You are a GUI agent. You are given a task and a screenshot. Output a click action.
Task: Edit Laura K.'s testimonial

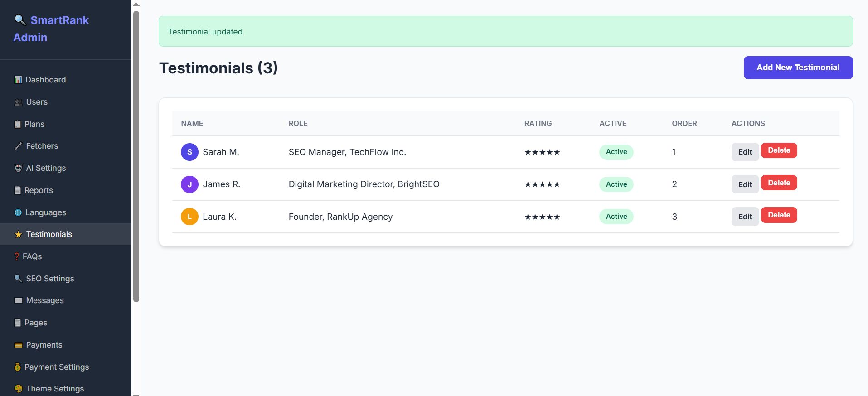coord(745,217)
